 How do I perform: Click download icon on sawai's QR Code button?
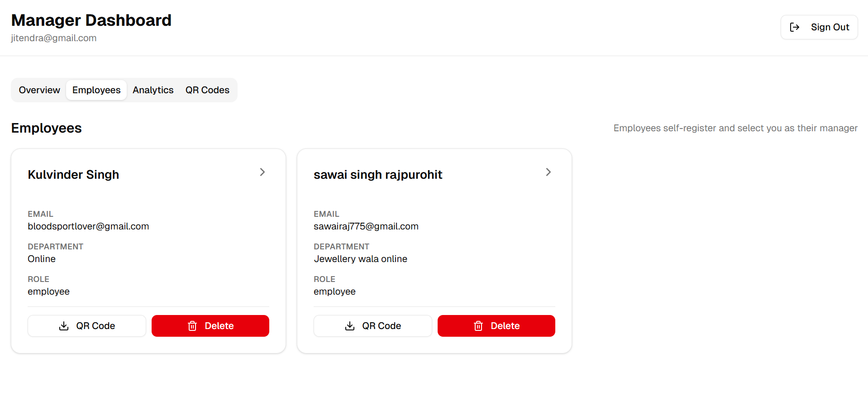pos(350,326)
